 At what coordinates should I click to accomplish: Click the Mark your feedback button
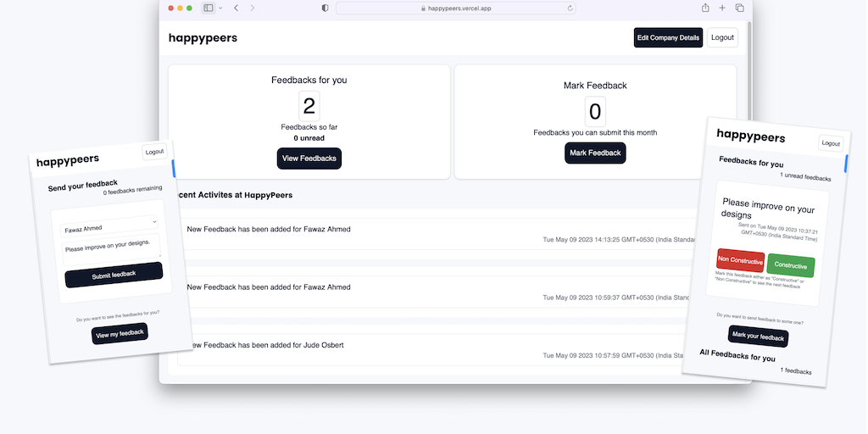point(759,337)
